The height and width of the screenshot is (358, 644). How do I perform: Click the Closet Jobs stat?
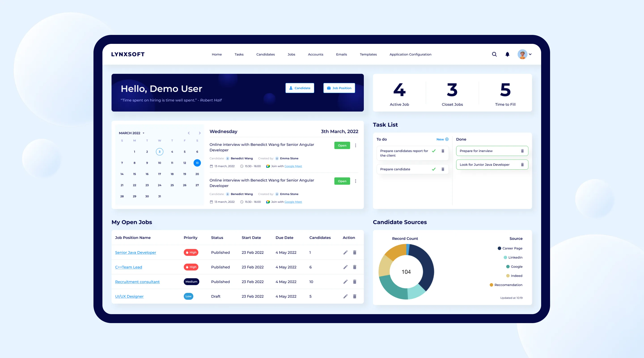pos(452,94)
